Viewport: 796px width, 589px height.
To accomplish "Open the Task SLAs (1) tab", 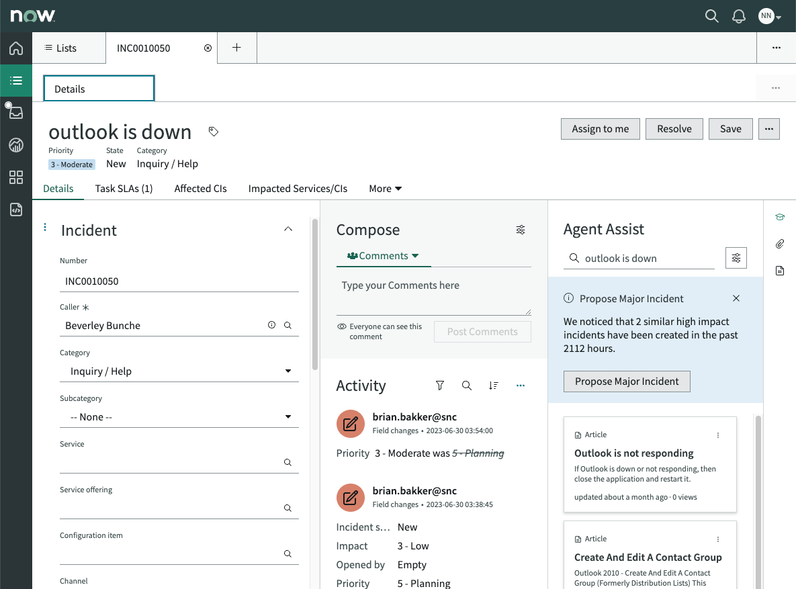I will pyautogui.click(x=124, y=188).
